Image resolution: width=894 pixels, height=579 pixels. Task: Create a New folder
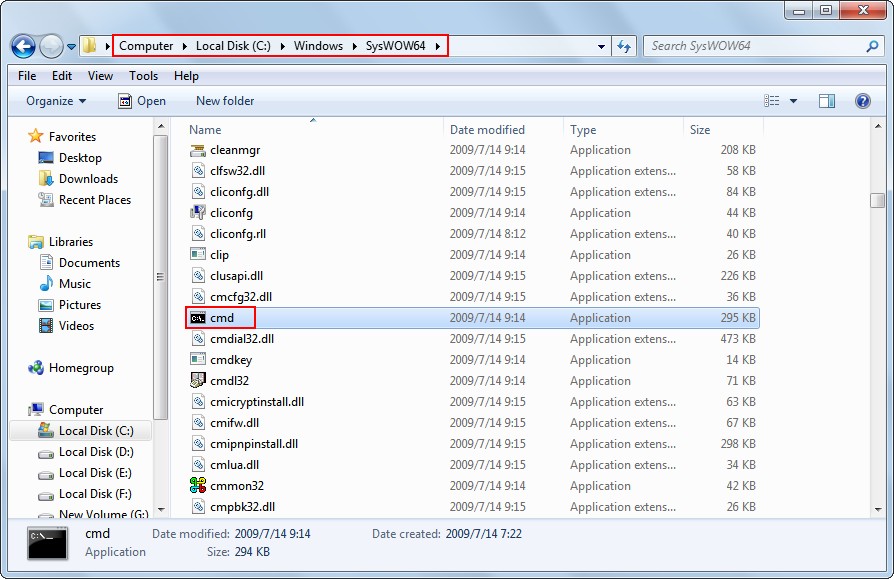[225, 101]
